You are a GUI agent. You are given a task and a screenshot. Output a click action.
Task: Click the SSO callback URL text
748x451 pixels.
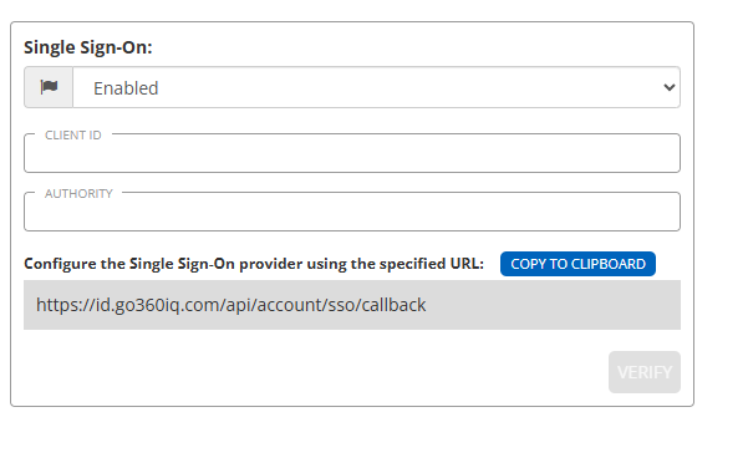pos(231,305)
